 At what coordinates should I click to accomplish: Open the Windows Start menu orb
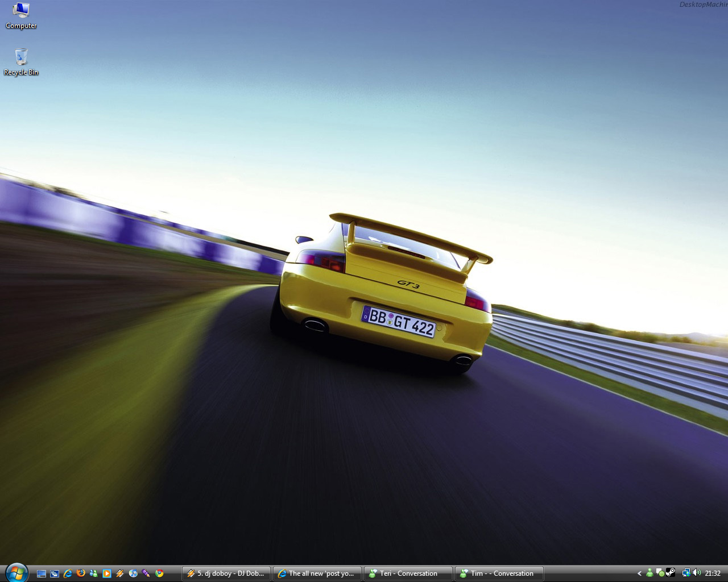click(16, 572)
